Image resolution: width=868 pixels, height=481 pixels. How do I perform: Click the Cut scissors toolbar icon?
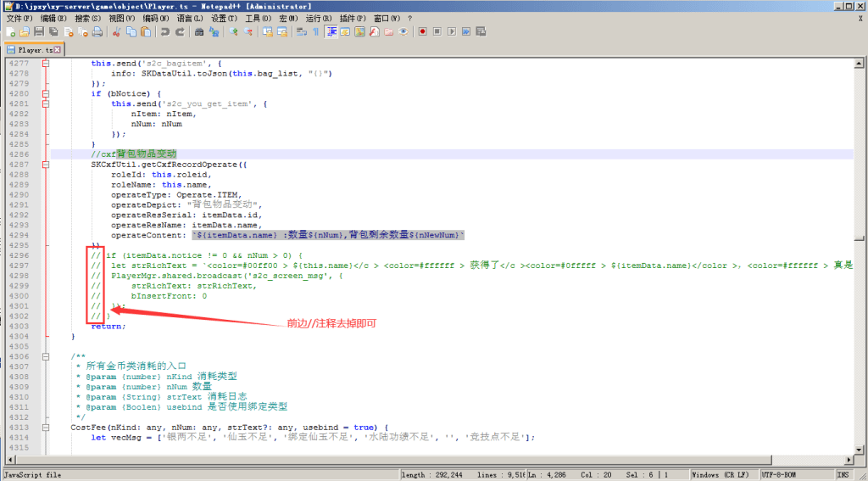[x=116, y=32]
